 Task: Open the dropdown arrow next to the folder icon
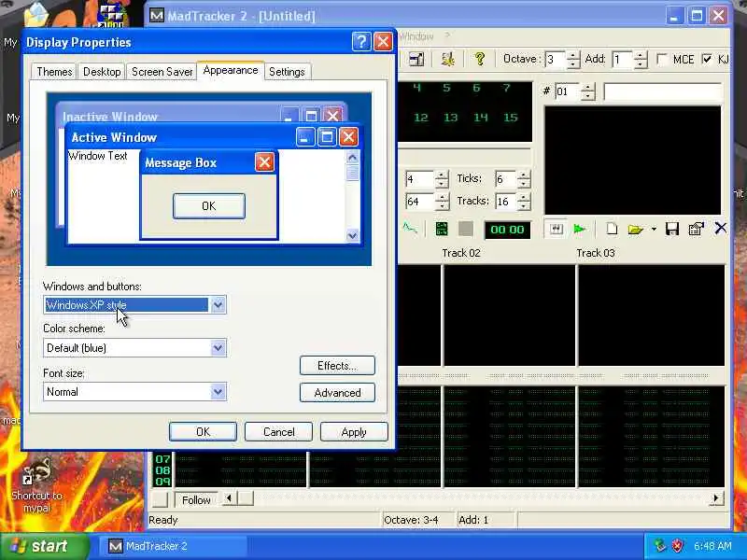pyautogui.click(x=654, y=230)
